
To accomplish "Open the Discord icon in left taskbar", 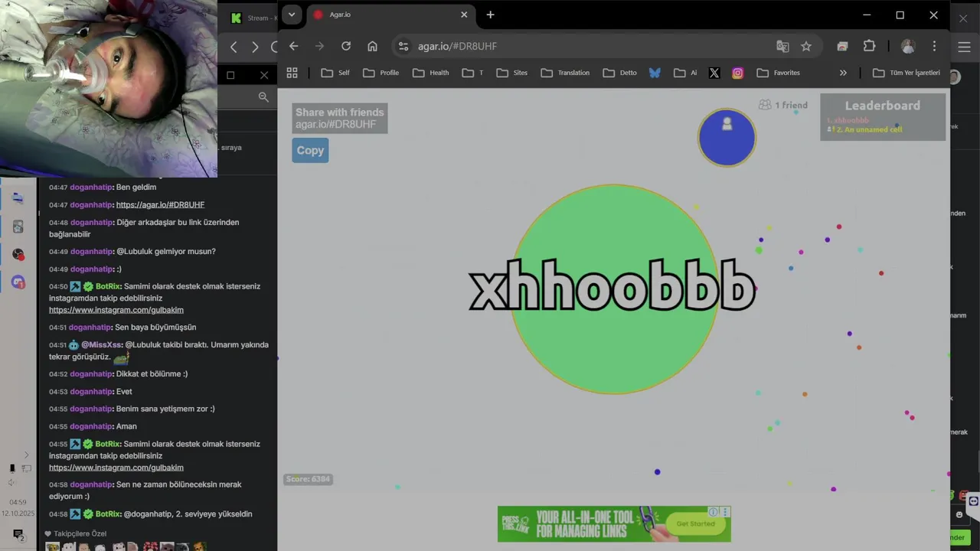I will coord(18,282).
